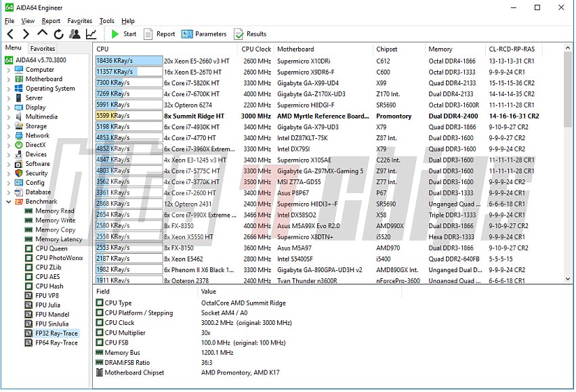Click the Operating System Windows icon
Image resolution: width=576 pixels, height=392 pixels.
[x=19, y=89]
